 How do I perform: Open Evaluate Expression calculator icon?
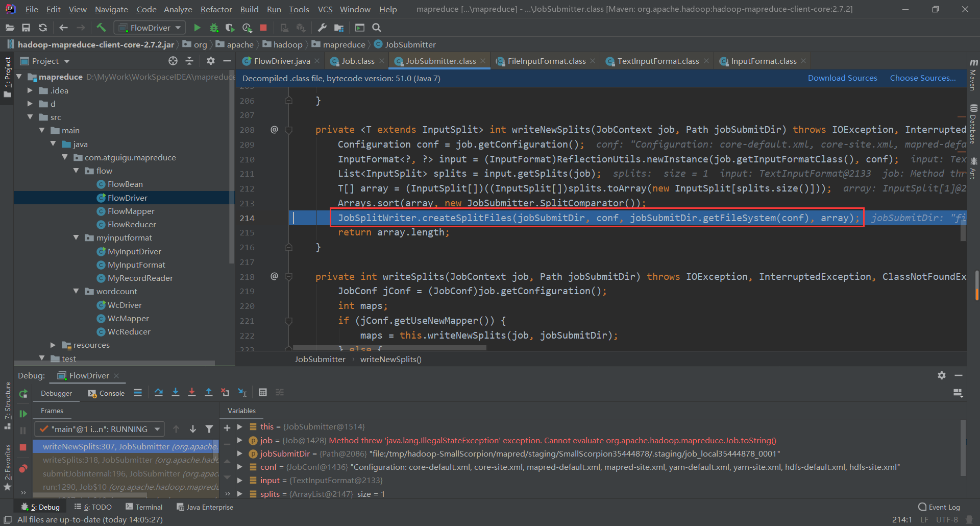263,392
